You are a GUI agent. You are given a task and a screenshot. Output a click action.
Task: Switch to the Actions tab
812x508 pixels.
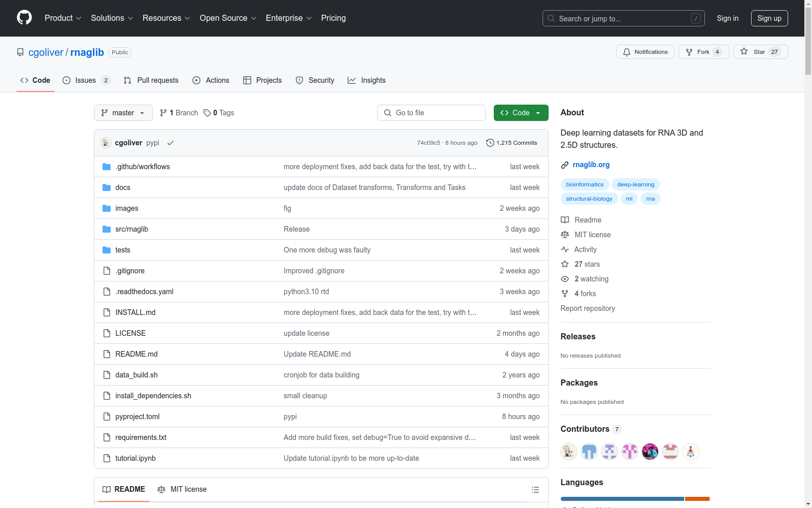[x=211, y=80]
